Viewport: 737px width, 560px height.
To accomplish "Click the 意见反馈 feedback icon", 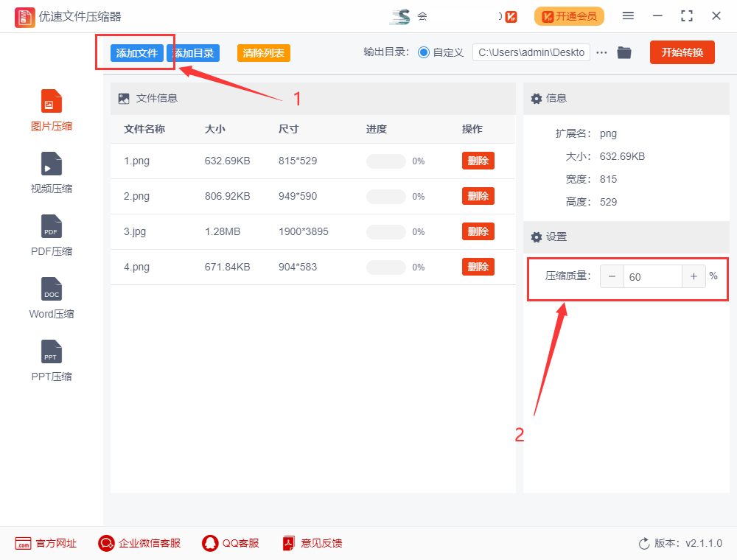I will coord(287,543).
